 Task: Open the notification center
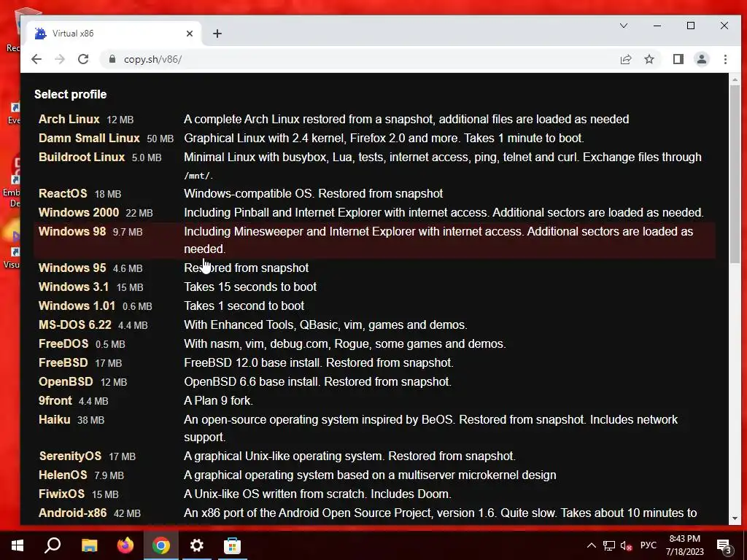(x=724, y=546)
